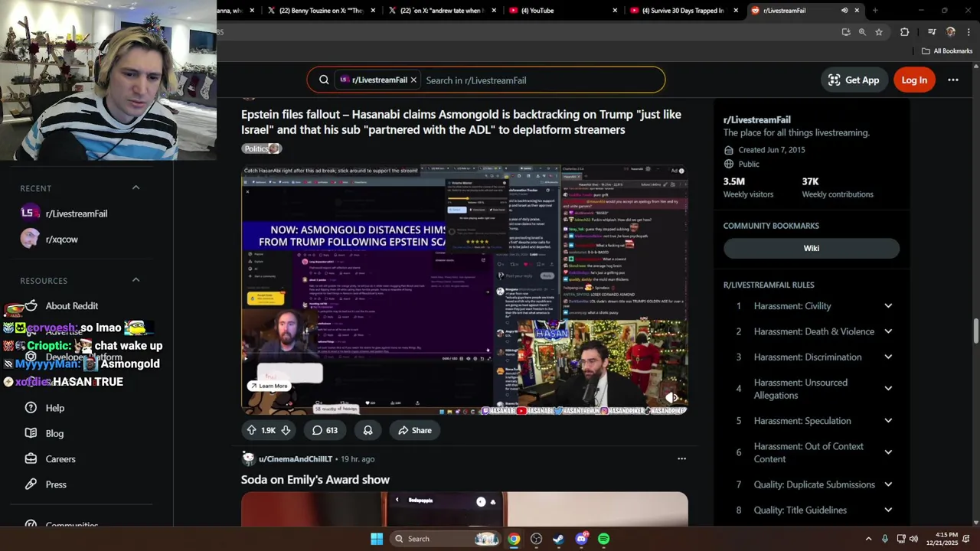
Task: Open Steam from the taskbar
Action: tap(559, 539)
